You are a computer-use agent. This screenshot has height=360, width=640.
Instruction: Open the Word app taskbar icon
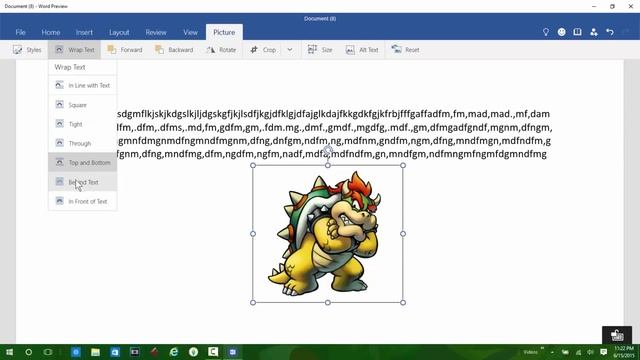click(x=233, y=352)
